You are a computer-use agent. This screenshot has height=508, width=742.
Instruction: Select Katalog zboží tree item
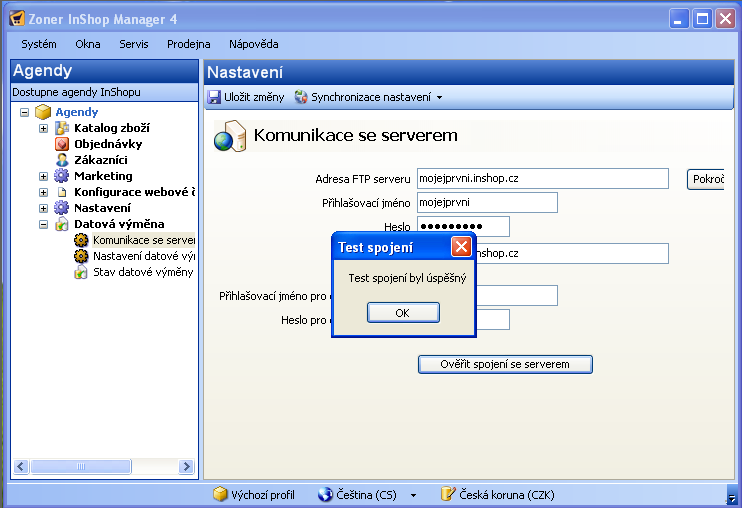tap(112, 128)
